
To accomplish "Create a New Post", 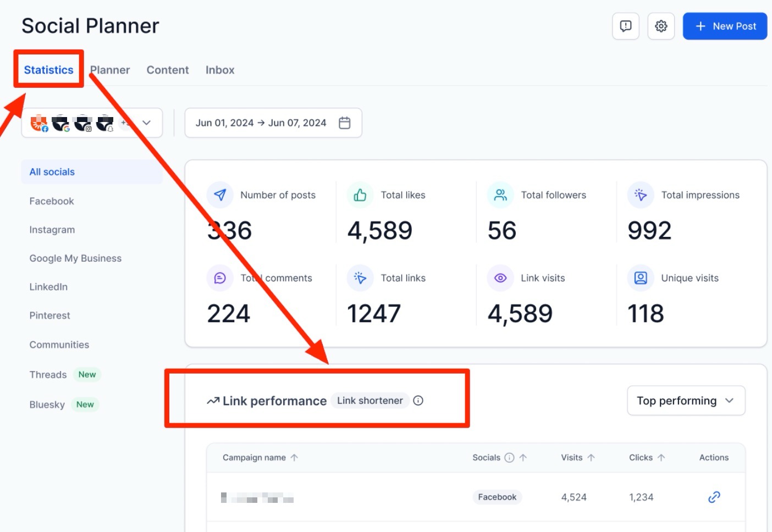I will click(x=725, y=26).
